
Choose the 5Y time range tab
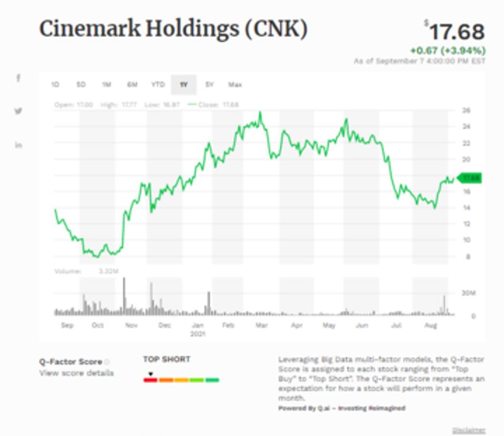(209, 85)
